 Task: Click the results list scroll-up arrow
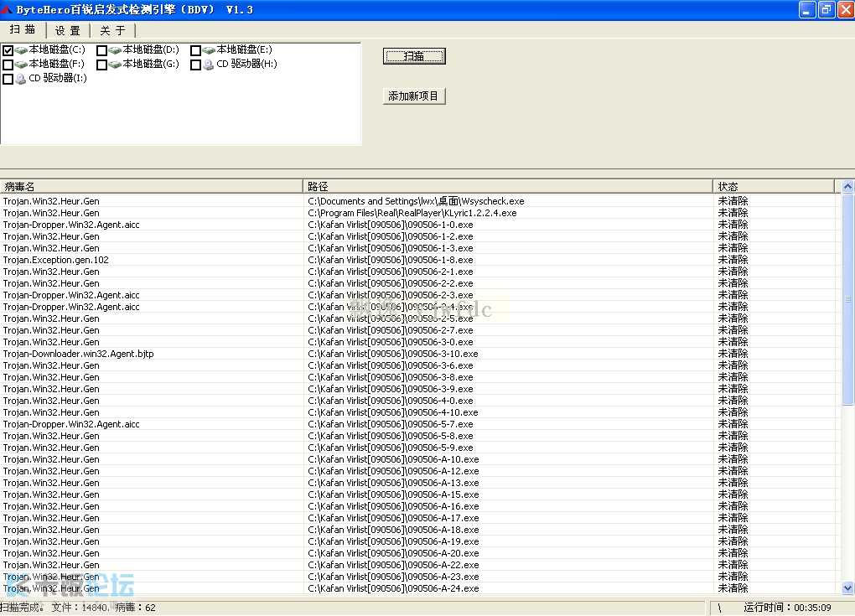pos(848,186)
